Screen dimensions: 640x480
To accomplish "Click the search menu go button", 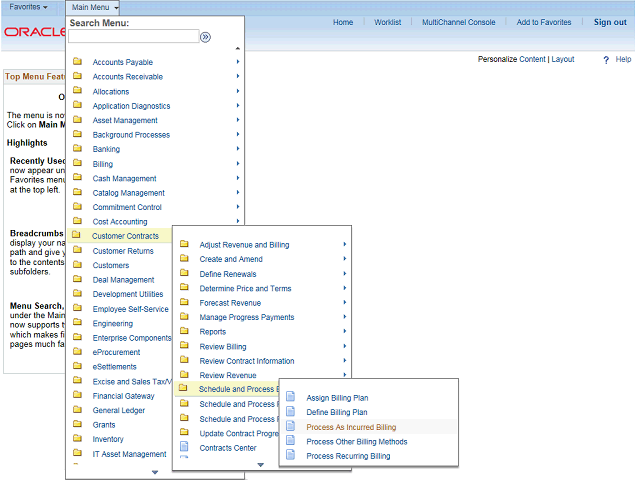I will 205,37.
